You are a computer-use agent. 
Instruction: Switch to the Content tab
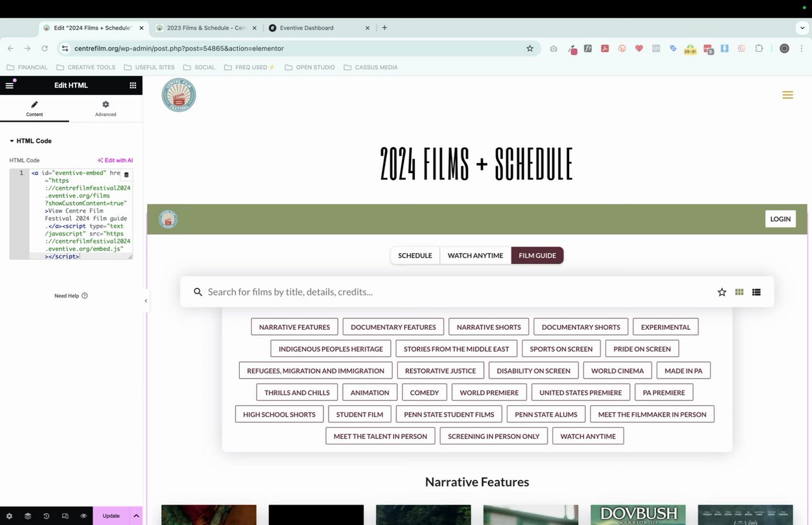point(34,108)
